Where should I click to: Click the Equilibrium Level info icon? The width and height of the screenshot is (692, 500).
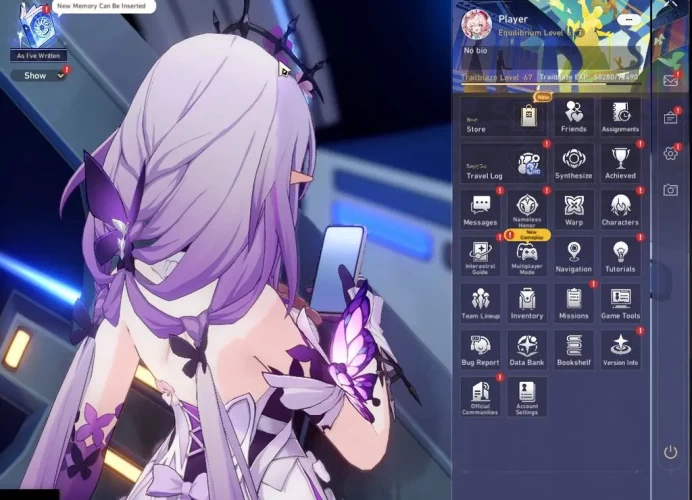click(580, 33)
